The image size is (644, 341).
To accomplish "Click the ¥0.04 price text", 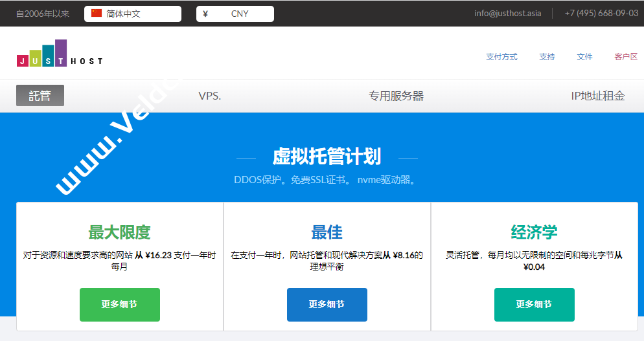I will click(534, 267).
